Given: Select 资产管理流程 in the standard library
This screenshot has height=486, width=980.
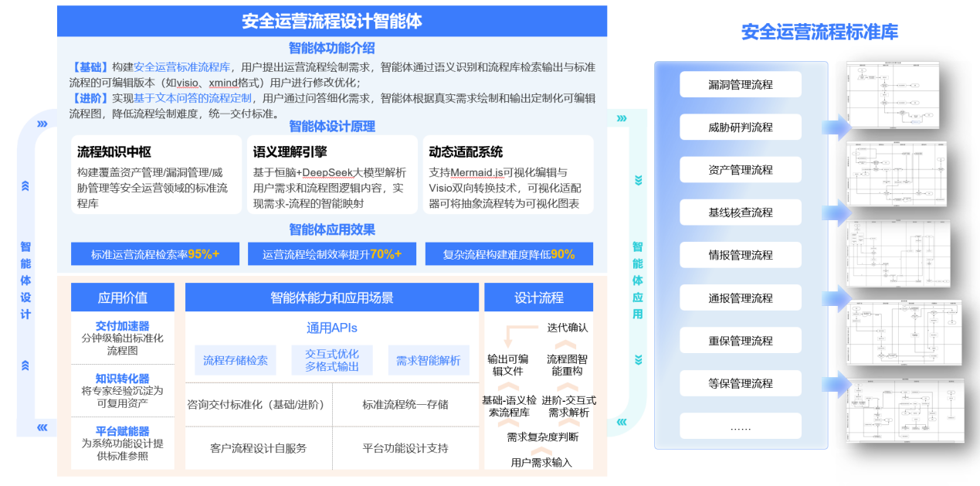Looking at the screenshot, I should [x=740, y=170].
